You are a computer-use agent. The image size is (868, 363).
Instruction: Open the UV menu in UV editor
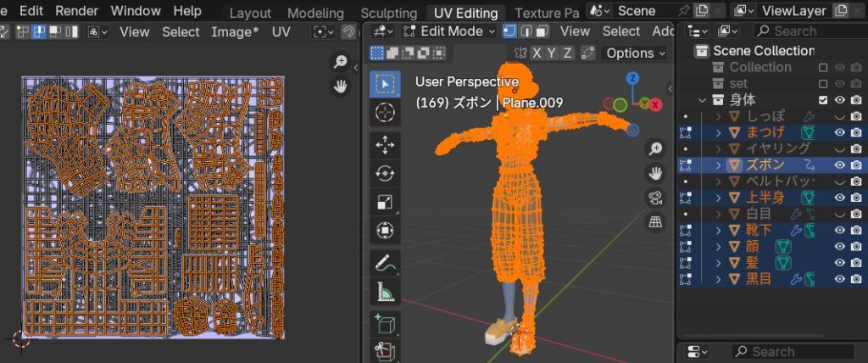pos(281,31)
